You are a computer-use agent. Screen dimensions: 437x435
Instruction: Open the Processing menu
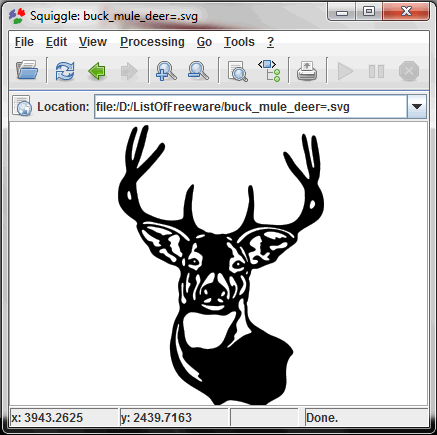pyautogui.click(x=152, y=42)
